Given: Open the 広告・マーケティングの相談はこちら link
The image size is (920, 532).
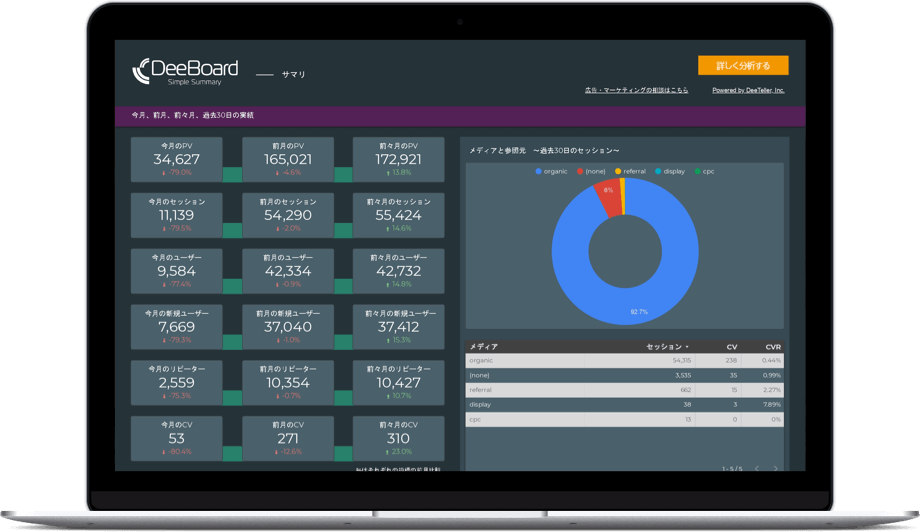Looking at the screenshot, I should pos(636,90).
